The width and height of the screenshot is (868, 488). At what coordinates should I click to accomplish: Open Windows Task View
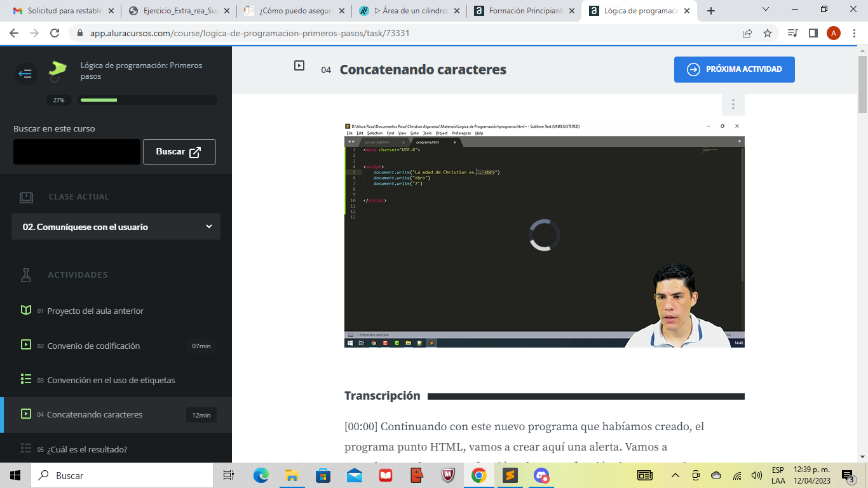(x=229, y=475)
